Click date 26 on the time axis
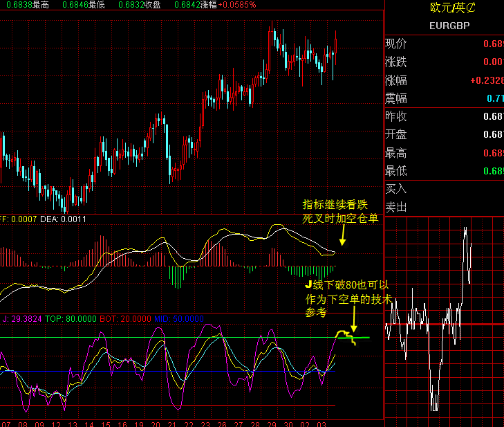The image size is (504, 427). coord(222,423)
